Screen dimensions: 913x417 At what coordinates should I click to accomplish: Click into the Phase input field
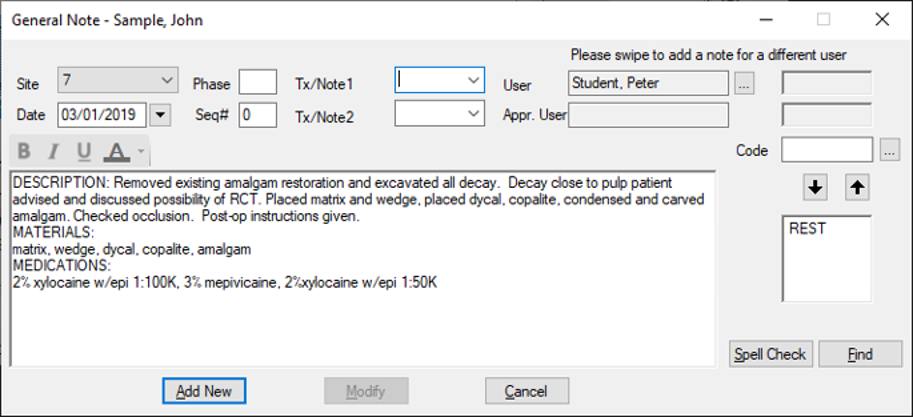(257, 82)
